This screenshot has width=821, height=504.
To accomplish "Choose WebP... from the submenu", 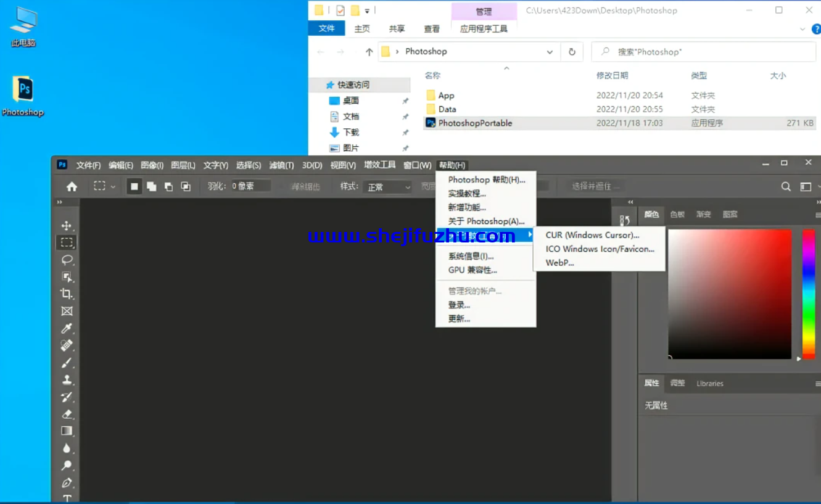I will (559, 263).
